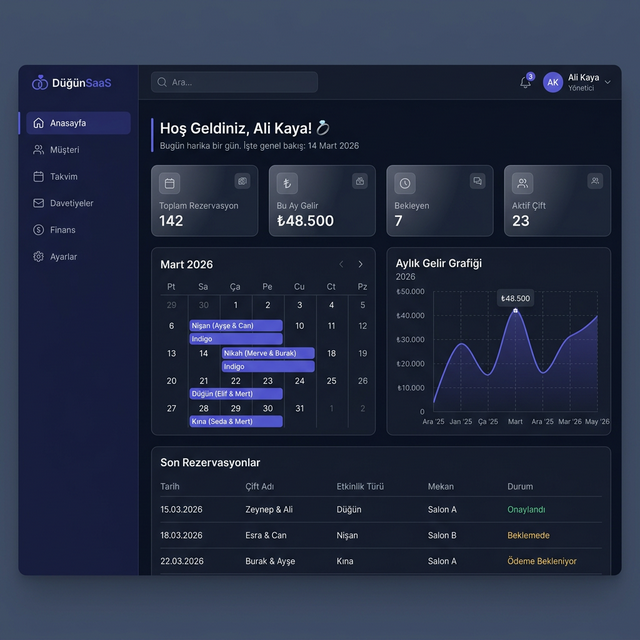640x640 pixels.
Task: Open the Kına (Seda & Mert) event
Action: pyautogui.click(x=236, y=421)
